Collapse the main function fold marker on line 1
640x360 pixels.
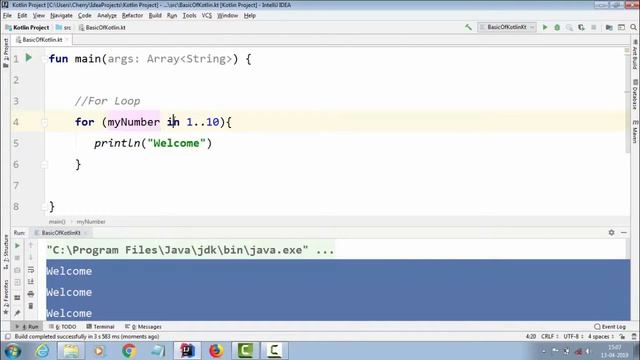pyautogui.click(x=44, y=59)
